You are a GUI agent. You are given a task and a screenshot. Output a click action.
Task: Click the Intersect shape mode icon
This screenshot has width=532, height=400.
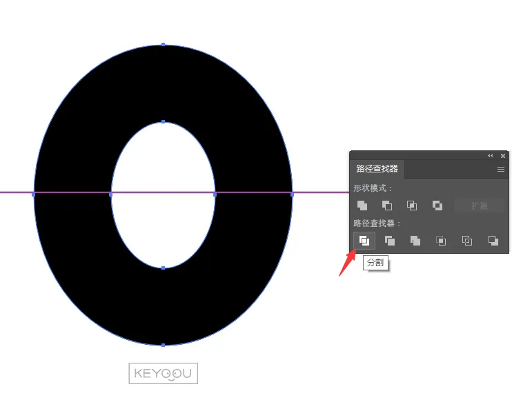[x=412, y=206]
